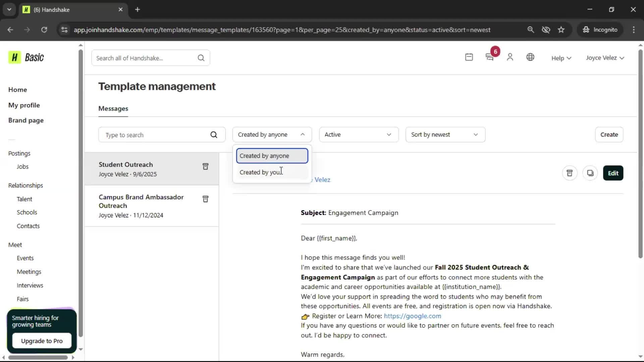Click the template search magnifier icon
644x362 pixels.
coord(214,135)
